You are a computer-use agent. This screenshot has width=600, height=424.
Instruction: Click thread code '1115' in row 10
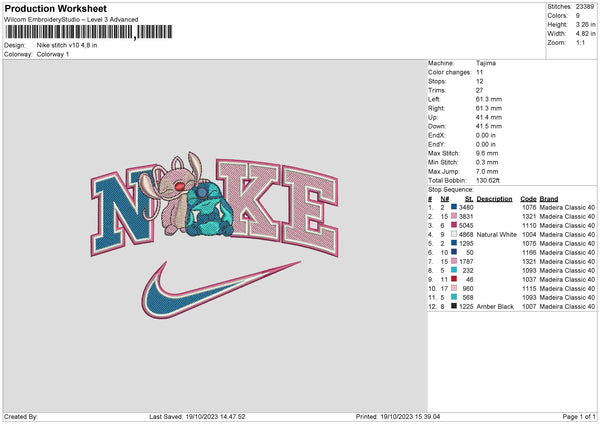coord(530,289)
